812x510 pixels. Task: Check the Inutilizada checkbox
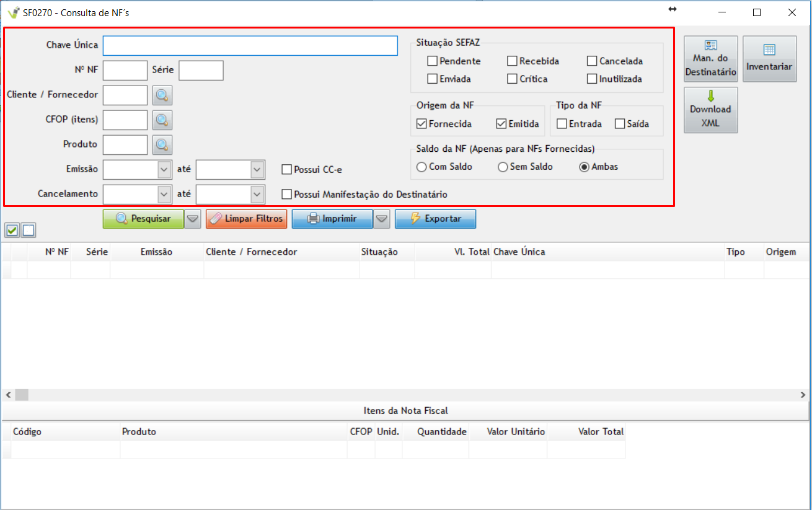pyautogui.click(x=592, y=79)
